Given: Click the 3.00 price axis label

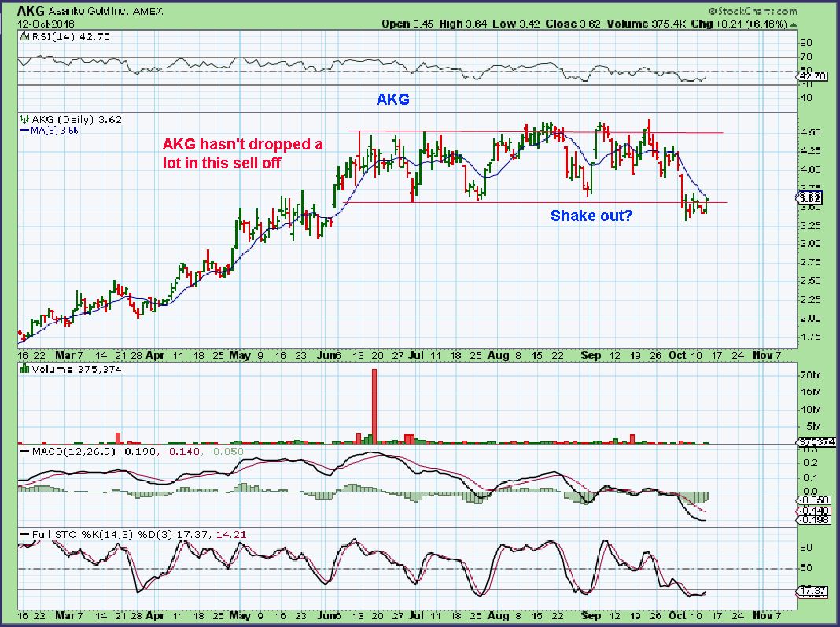Looking at the screenshot, I should 811,243.
